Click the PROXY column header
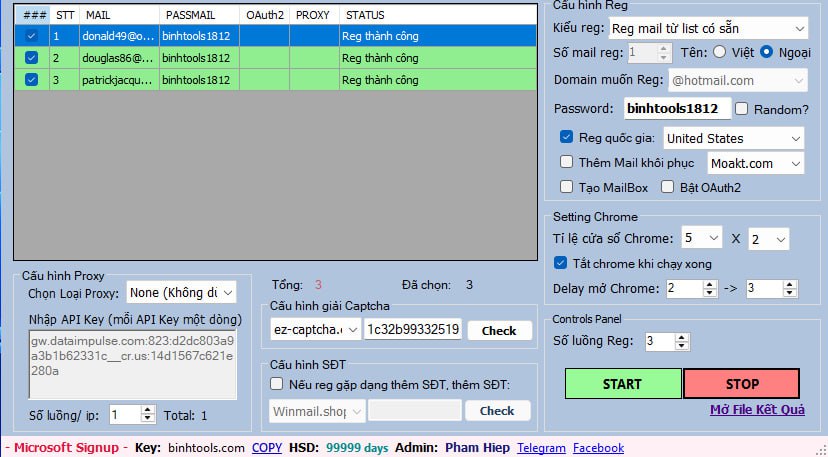Image resolution: width=828 pixels, height=457 pixels. click(x=314, y=15)
